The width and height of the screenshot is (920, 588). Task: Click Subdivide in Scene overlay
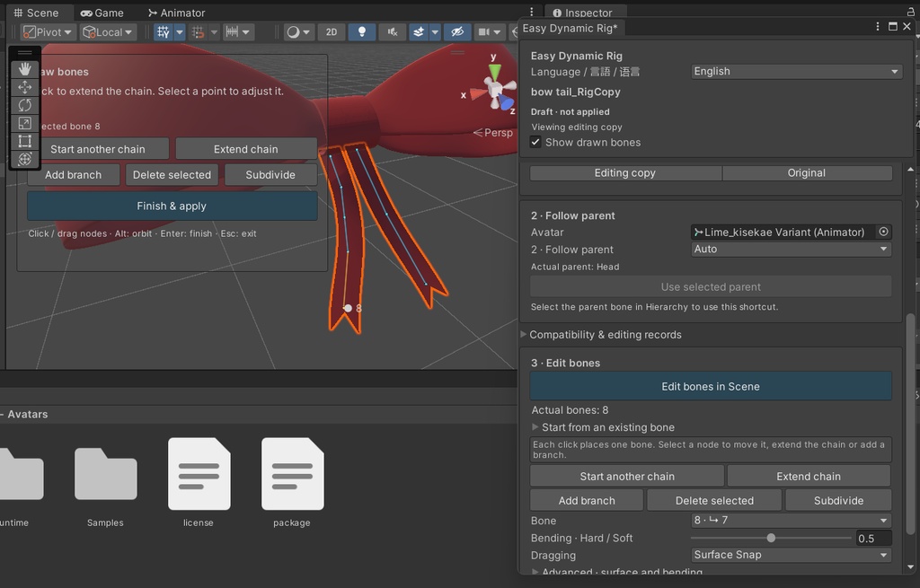coord(270,175)
